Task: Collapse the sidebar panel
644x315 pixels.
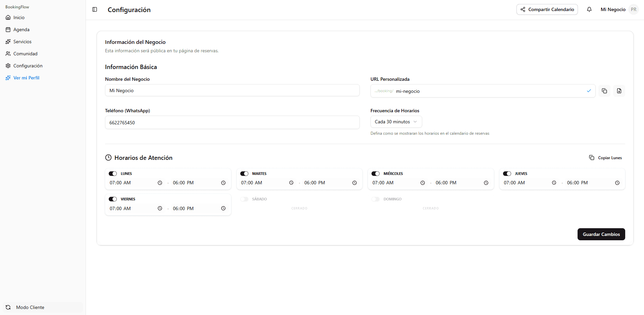Action: pyautogui.click(x=94, y=9)
